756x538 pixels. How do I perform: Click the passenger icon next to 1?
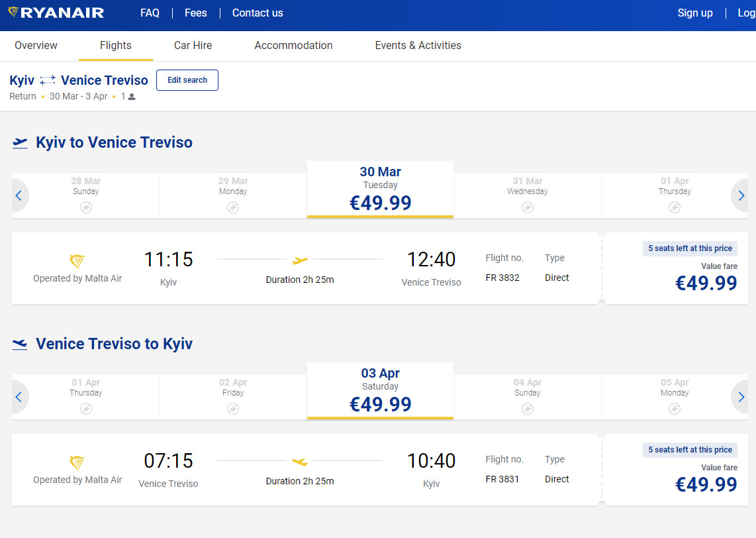pyautogui.click(x=132, y=97)
